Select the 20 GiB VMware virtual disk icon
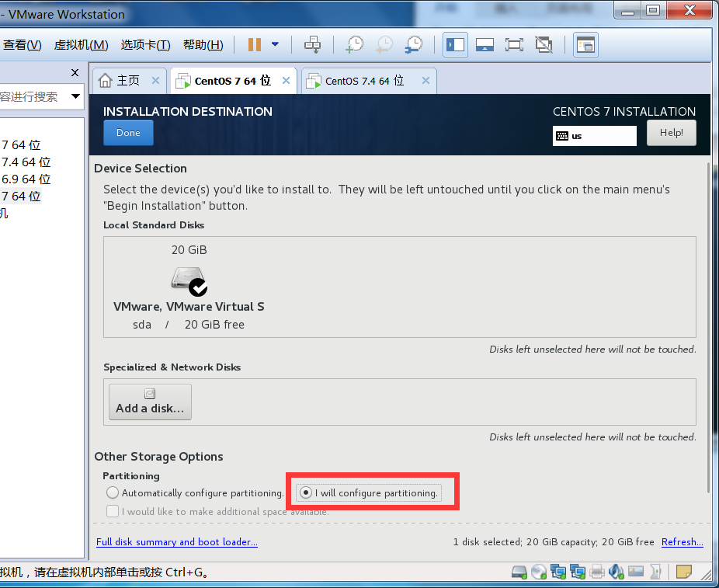Screen dimensions: 719x588 [x=189, y=282]
